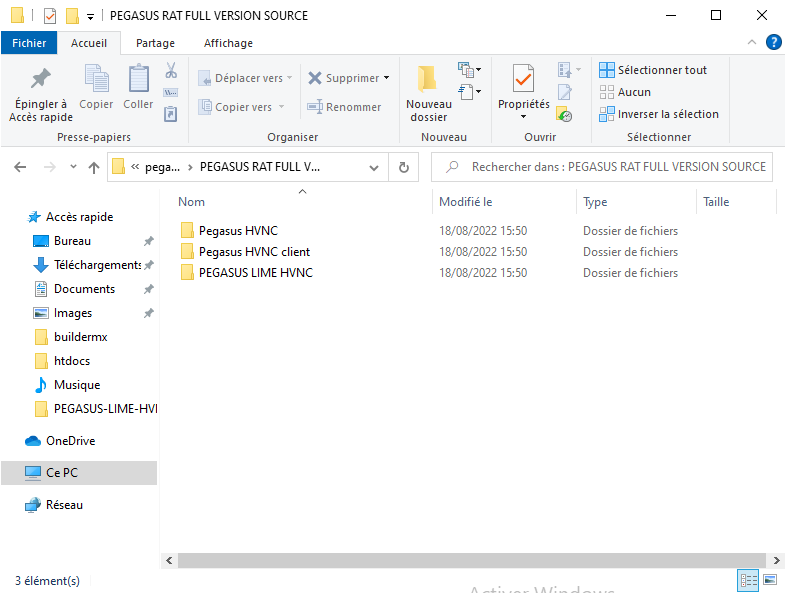Image resolution: width=786 pixels, height=593 pixels.
Task: Expand the address bar history dropdown
Action: [x=374, y=167]
